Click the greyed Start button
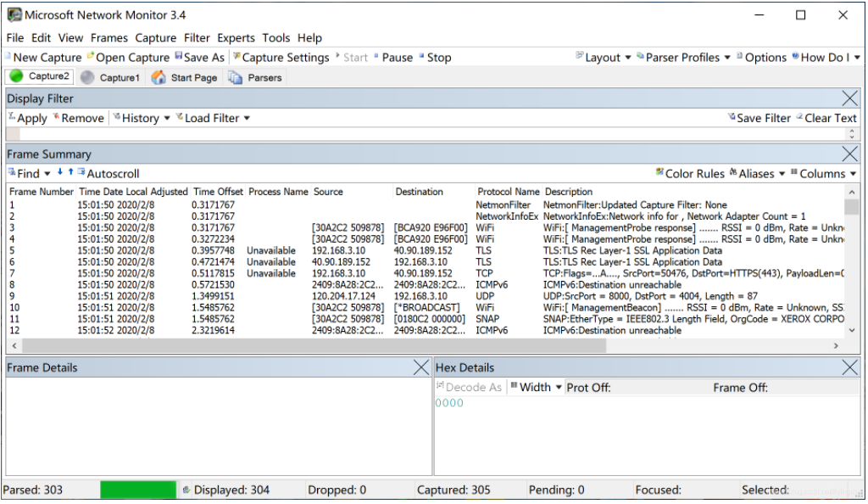 click(x=352, y=58)
